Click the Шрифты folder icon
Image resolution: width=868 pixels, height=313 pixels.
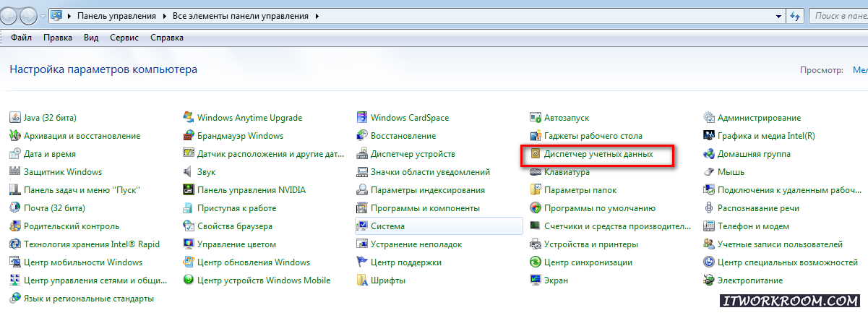(362, 280)
